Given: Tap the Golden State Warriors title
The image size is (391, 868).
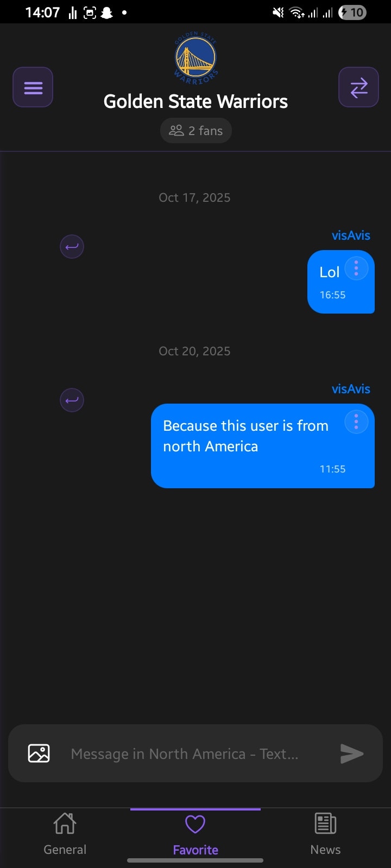Looking at the screenshot, I should tap(195, 101).
